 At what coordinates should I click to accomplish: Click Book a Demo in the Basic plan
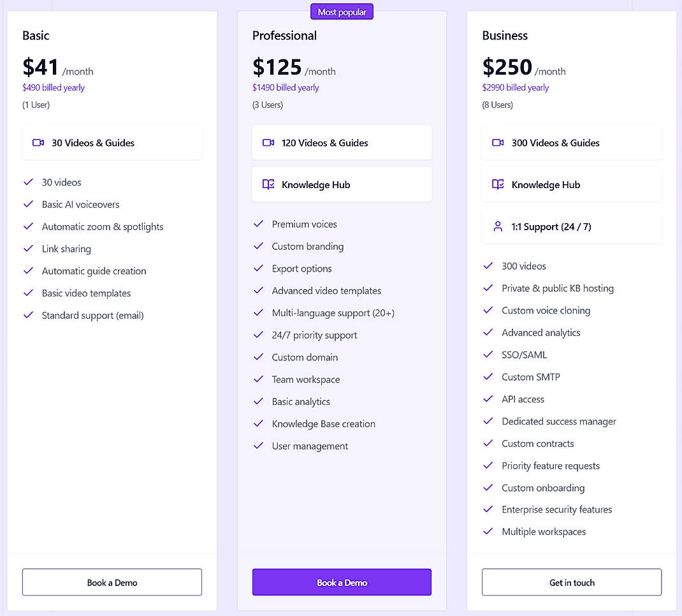pos(112,582)
